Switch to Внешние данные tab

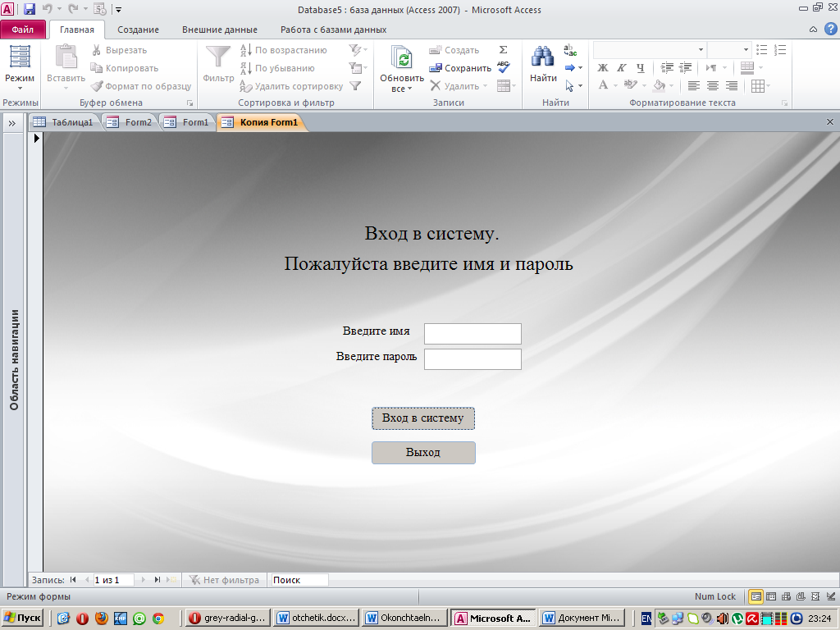(220, 30)
